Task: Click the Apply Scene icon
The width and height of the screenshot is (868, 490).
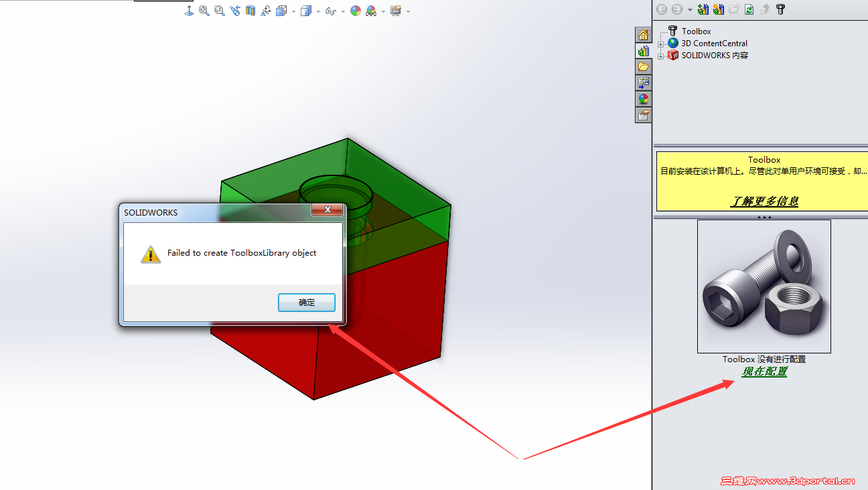Action: pos(371,11)
